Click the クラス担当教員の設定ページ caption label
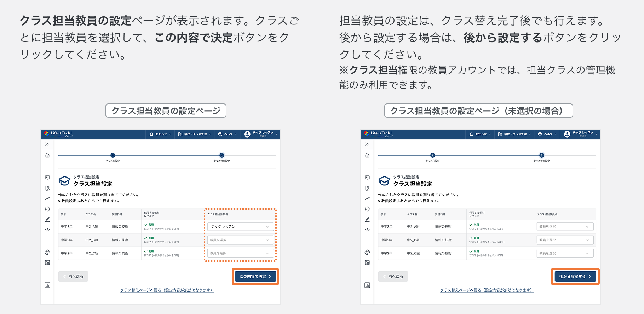644x314 pixels. click(x=166, y=111)
